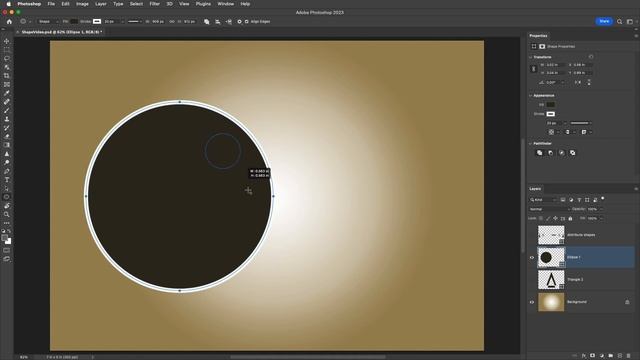Toggle visibility of Background layer
Screen dimensions: 640x360
(532, 302)
